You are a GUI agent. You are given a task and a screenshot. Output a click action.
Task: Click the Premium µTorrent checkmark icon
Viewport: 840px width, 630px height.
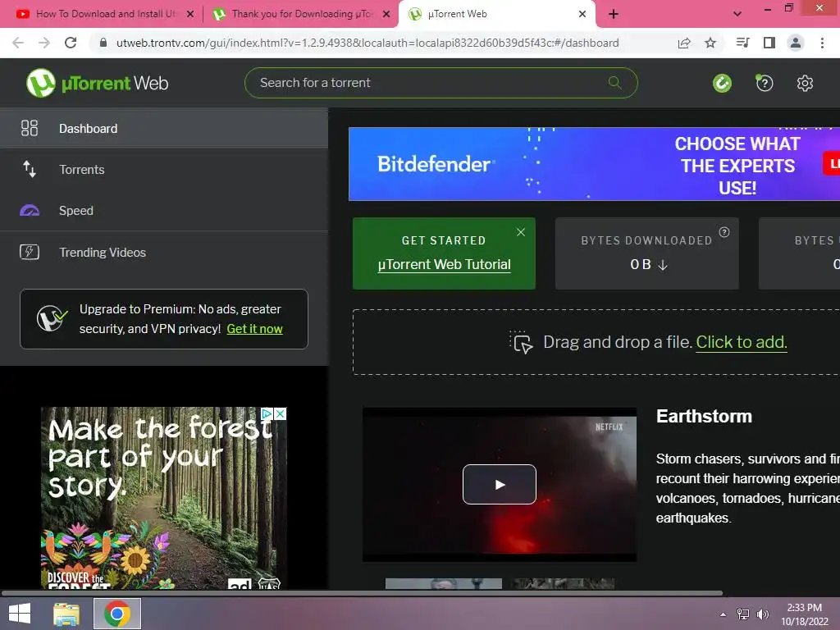52,319
